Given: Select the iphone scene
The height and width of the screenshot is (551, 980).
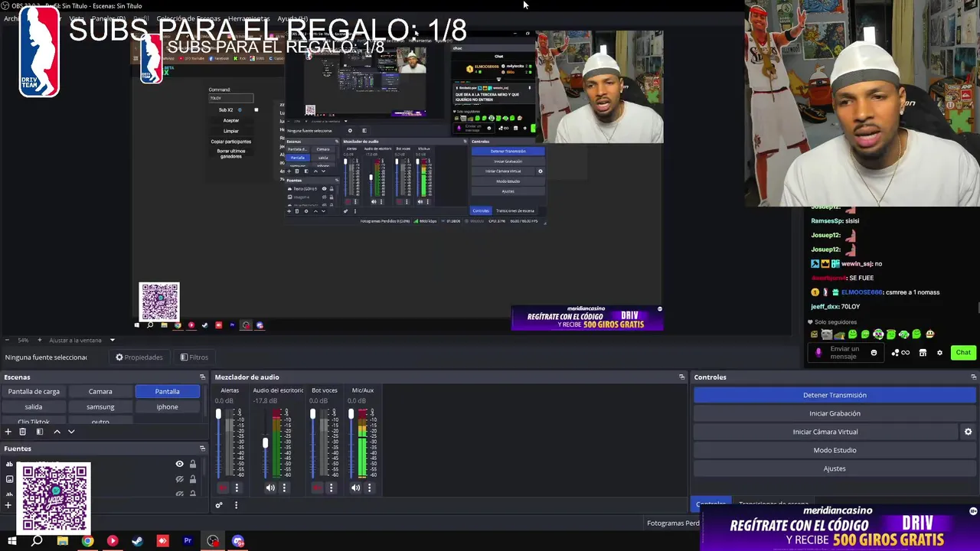Looking at the screenshot, I should [167, 407].
